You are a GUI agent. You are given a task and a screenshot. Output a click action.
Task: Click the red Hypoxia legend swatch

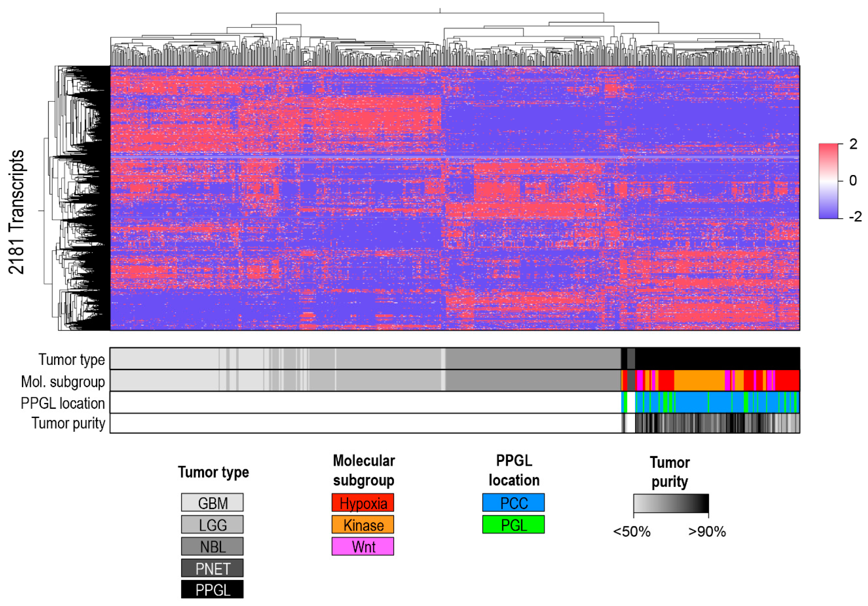363,503
